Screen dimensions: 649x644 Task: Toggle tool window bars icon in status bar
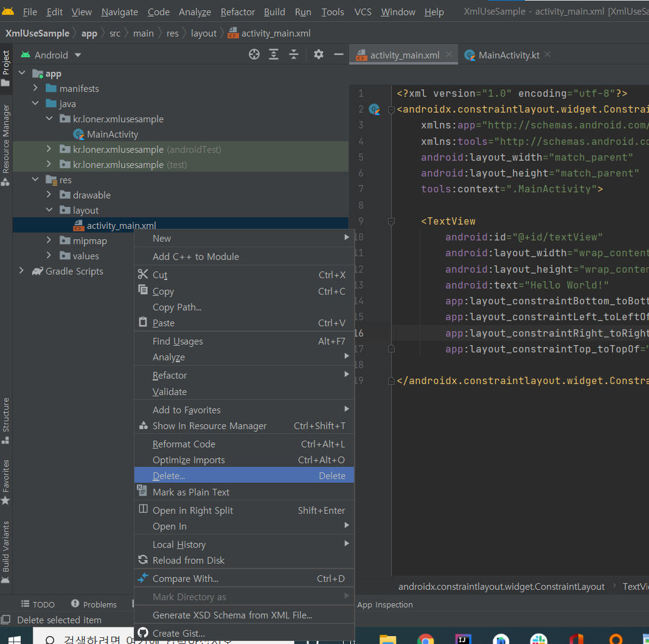click(5, 620)
